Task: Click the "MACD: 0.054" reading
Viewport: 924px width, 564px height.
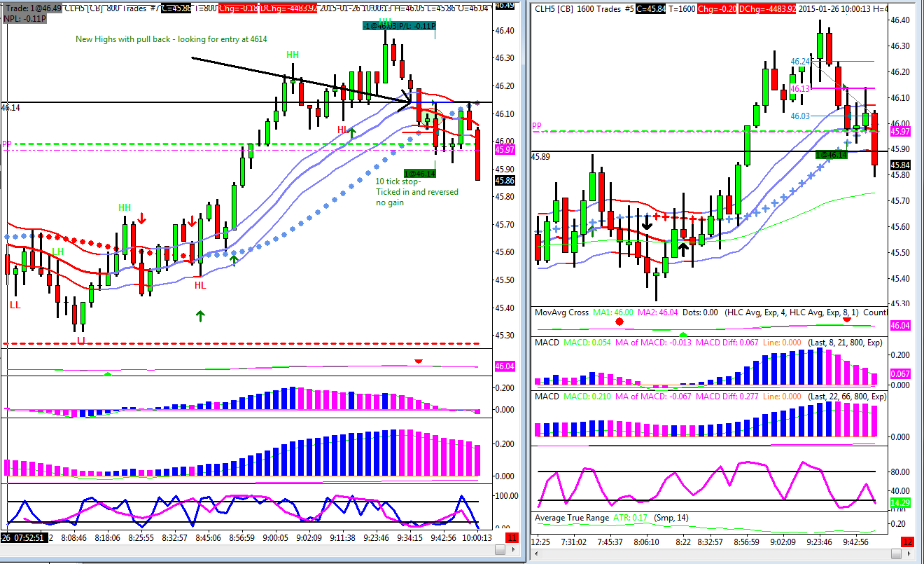Action: pos(586,343)
